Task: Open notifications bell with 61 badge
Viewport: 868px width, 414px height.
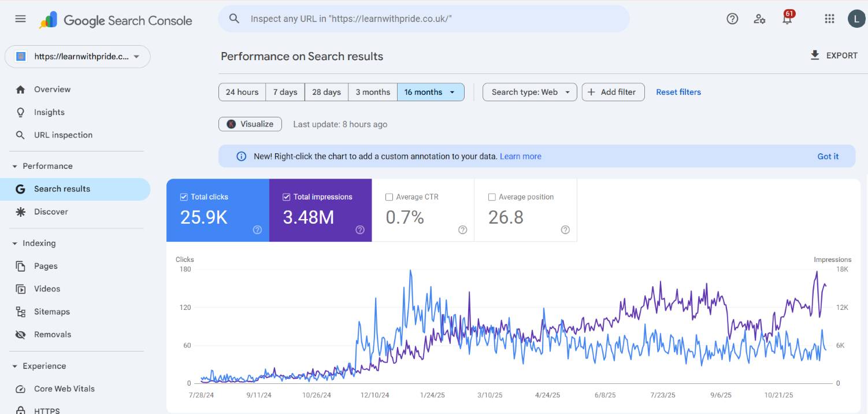Action: click(787, 19)
